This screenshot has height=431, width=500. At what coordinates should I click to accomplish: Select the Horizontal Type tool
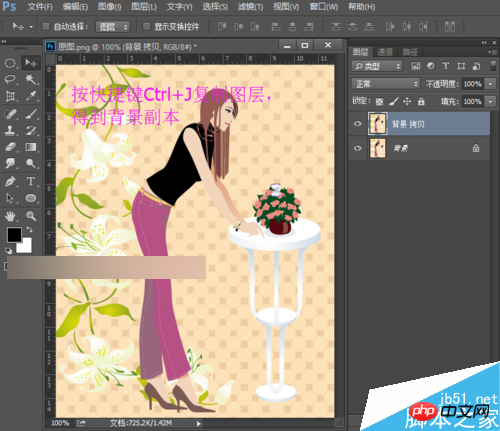coord(31,182)
